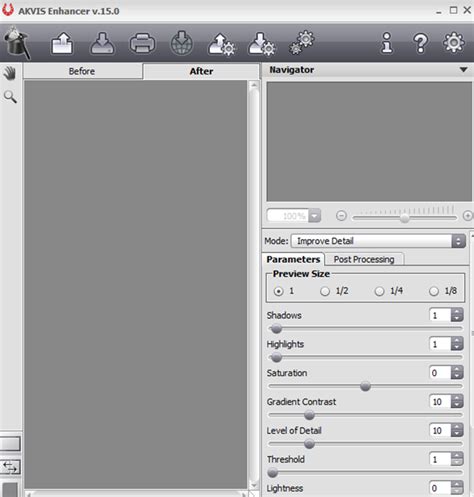This screenshot has height=497, width=474.
Task: Click the Gradient Contrast slider handle
Action: (x=309, y=415)
